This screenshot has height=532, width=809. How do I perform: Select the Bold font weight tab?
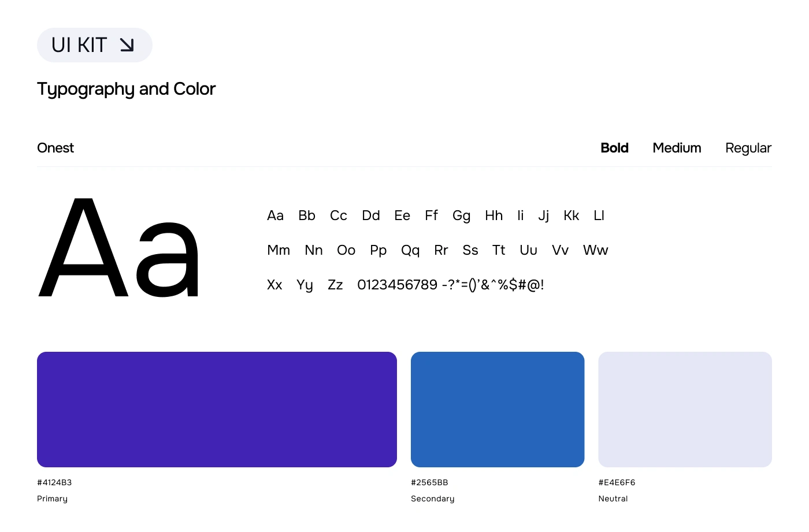(x=614, y=148)
